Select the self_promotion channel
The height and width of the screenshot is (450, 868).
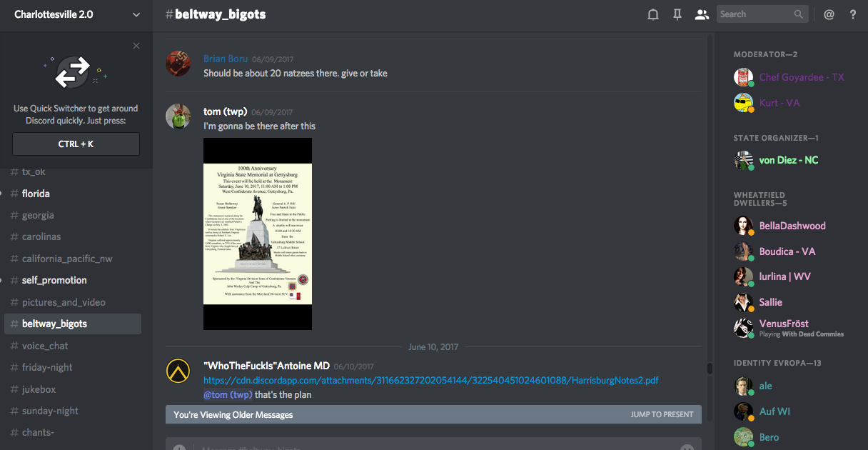pyautogui.click(x=54, y=280)
